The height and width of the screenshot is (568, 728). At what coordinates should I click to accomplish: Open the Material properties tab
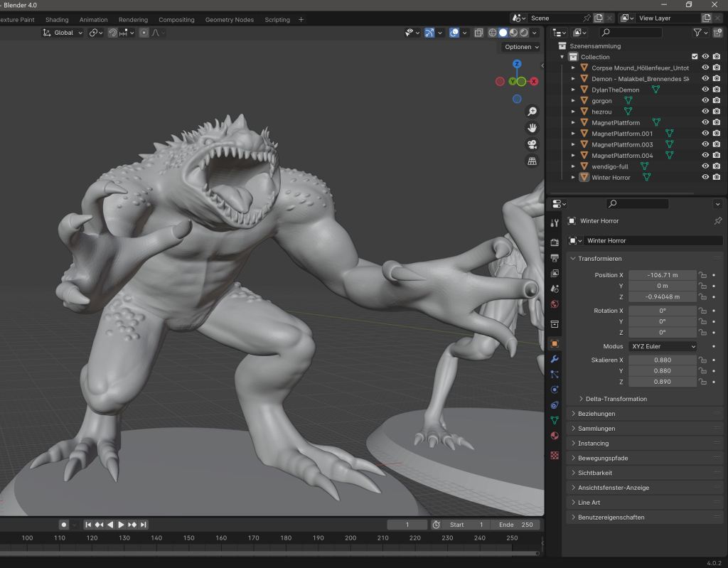click(555, 436)
